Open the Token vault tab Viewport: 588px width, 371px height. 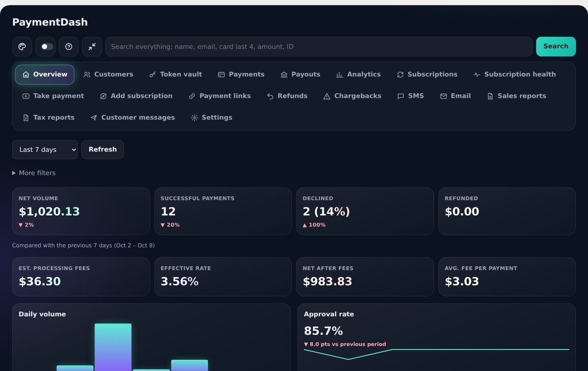pos(176,74)
